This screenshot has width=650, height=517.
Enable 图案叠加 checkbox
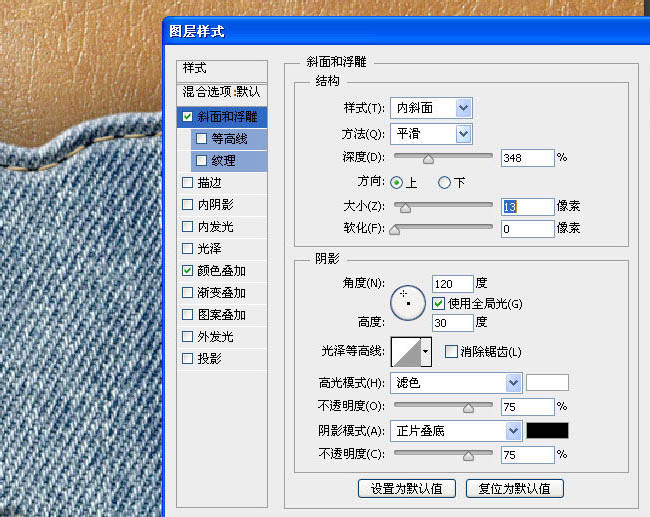tap(187, 315)
